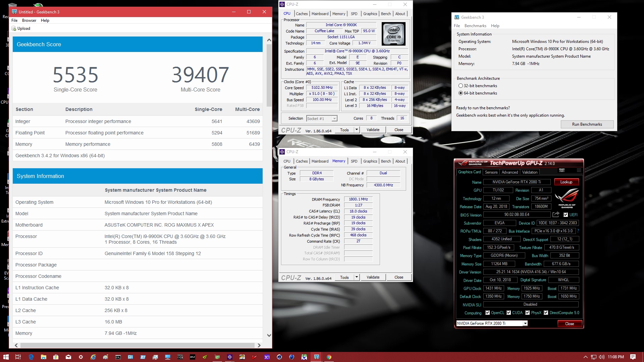Click scroll-up arrow in Geekbench results
This screenshot has height=362, width=644.
click(269, 40)
